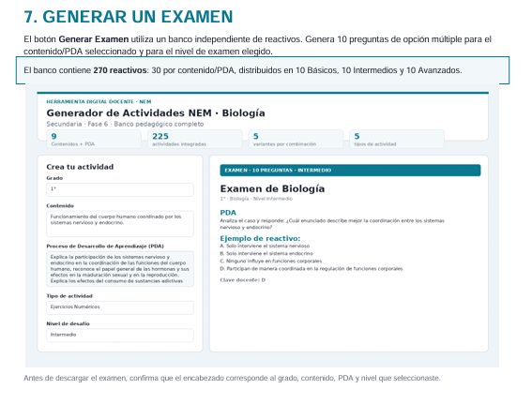Open the Grado dropdown showing 1°
Viewport: 532px width, 404px height.
(120, 189)
